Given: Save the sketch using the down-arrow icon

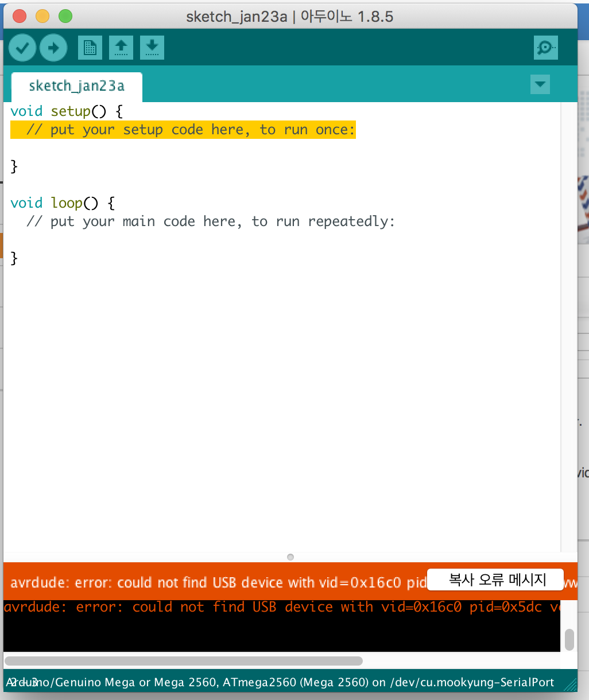Looking at the screenshot, I should (152, 48).
